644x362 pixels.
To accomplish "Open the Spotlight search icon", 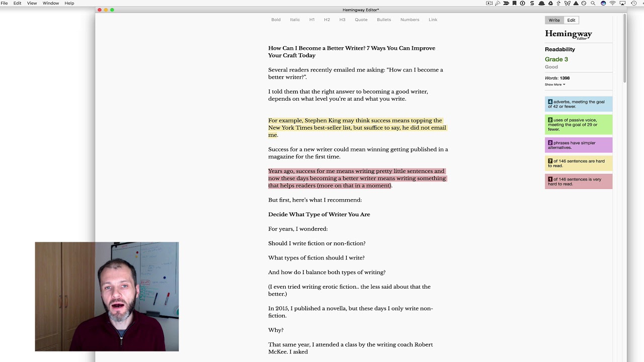I will point(593,3).
